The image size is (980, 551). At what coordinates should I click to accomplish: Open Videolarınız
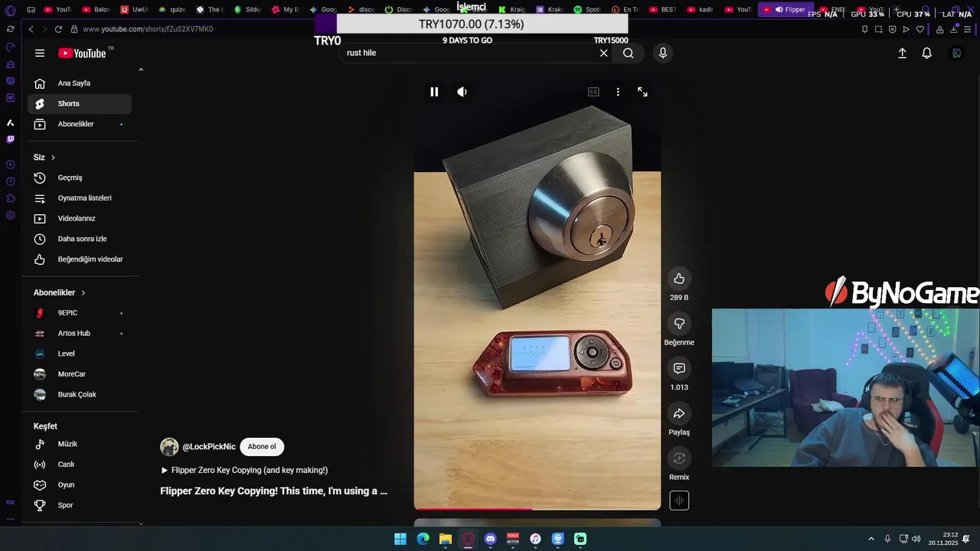[x=80, y=218]
